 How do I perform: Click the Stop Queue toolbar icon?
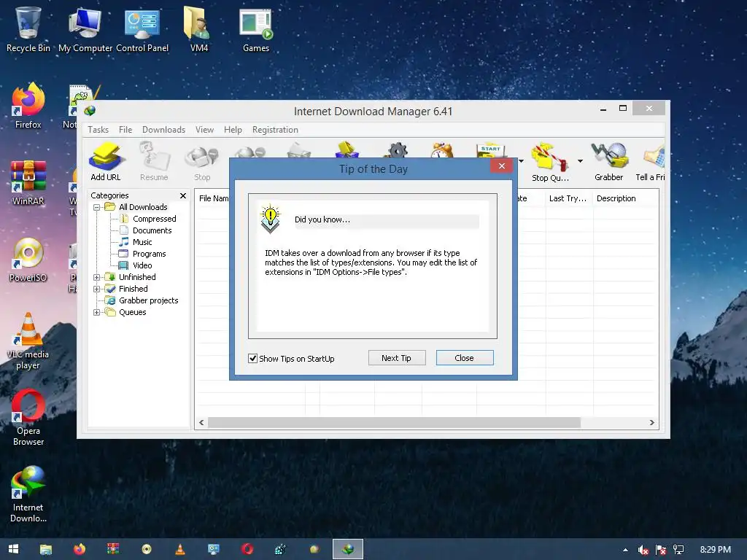tap(550, 157)
